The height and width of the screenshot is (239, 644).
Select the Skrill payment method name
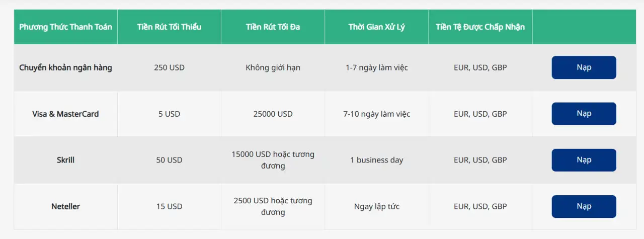[x=65, y=160]
